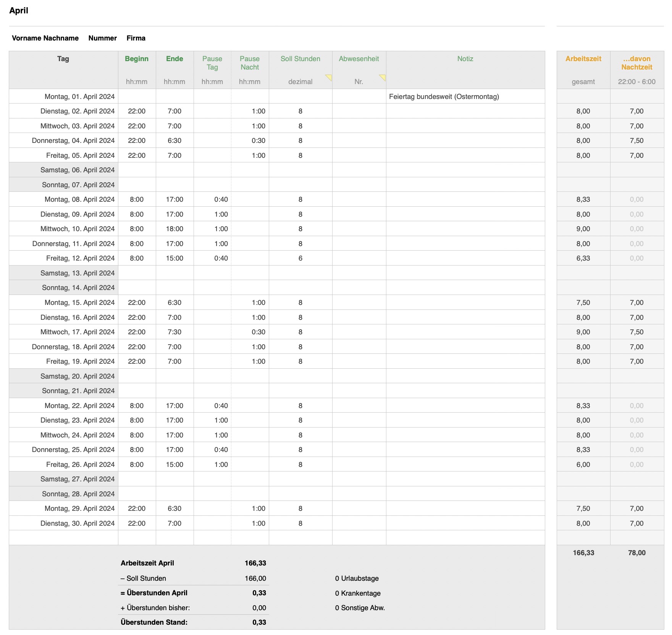Select the Nummer field in the header

102,38
